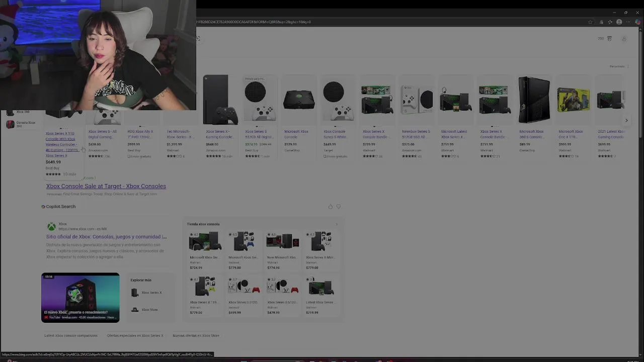This screenshot has height=362, width=644.
Task: Open $774.98 New Microsoft Xbox shop item
Action: point(282,250)
